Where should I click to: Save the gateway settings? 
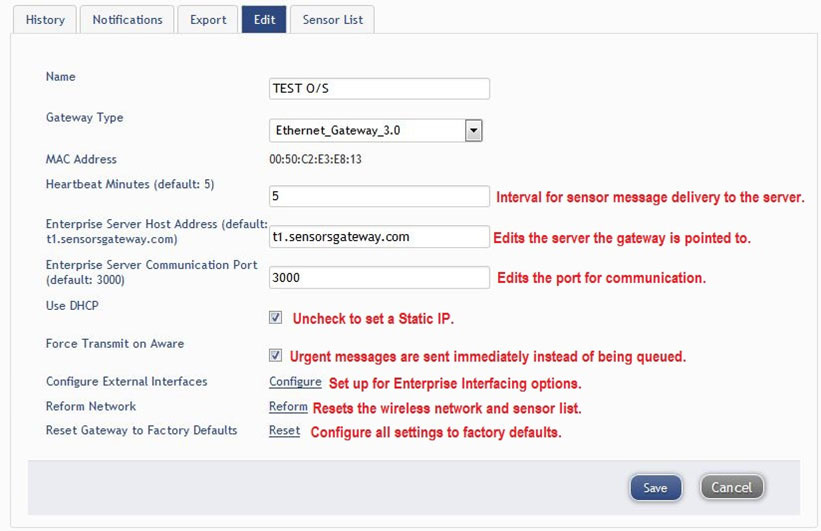tap(656, 488)
